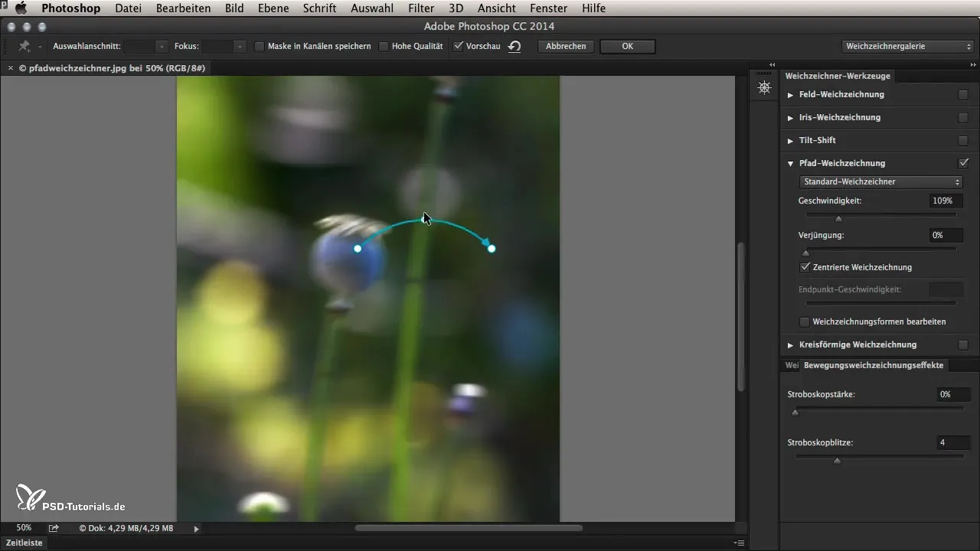Click the blur tools wheel icon in side strip
This screenshot has width=980, height=551.
764,87
